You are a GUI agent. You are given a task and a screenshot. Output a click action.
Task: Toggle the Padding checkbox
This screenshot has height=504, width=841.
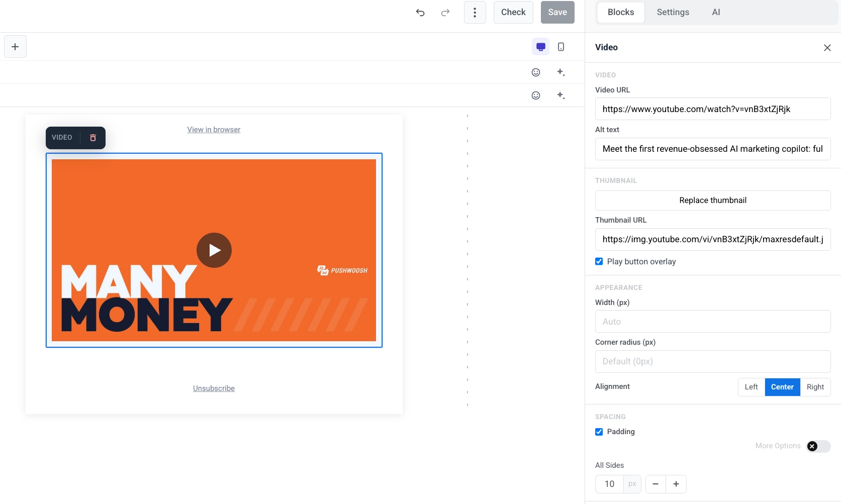pyautogui.click(x=599, y=432)
